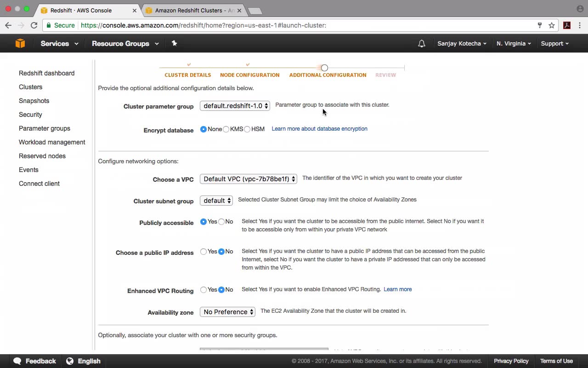Screen dimensions: 588x368
Task: Open Connect client in the sidebar
Action: coord(39,184)
